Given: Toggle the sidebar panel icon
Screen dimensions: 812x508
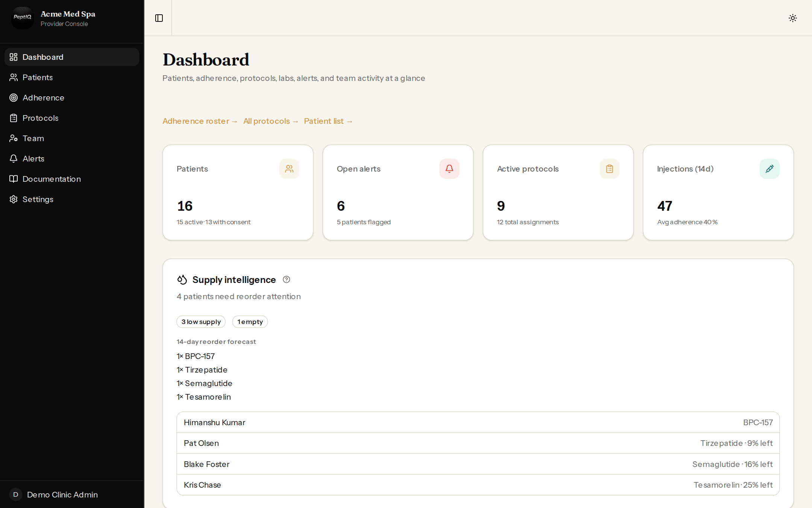Looking at the screenshot, I should tap(159, 18).
